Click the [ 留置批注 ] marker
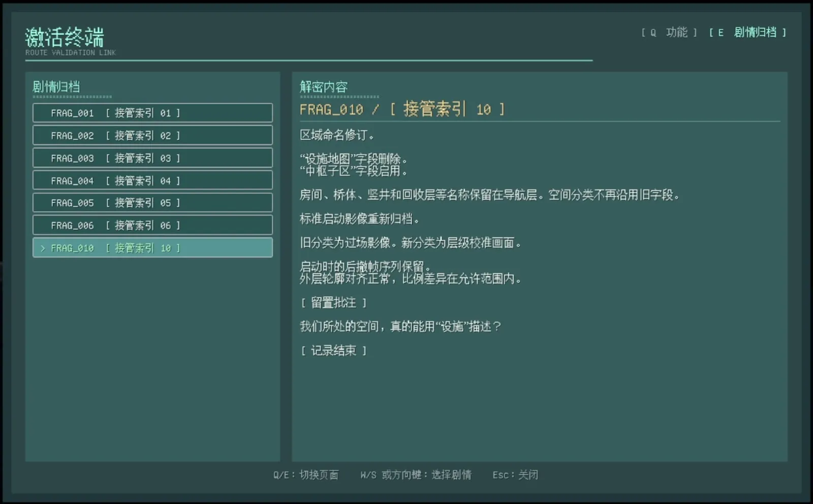Viewport: 813px width, 504px height. 333,303
